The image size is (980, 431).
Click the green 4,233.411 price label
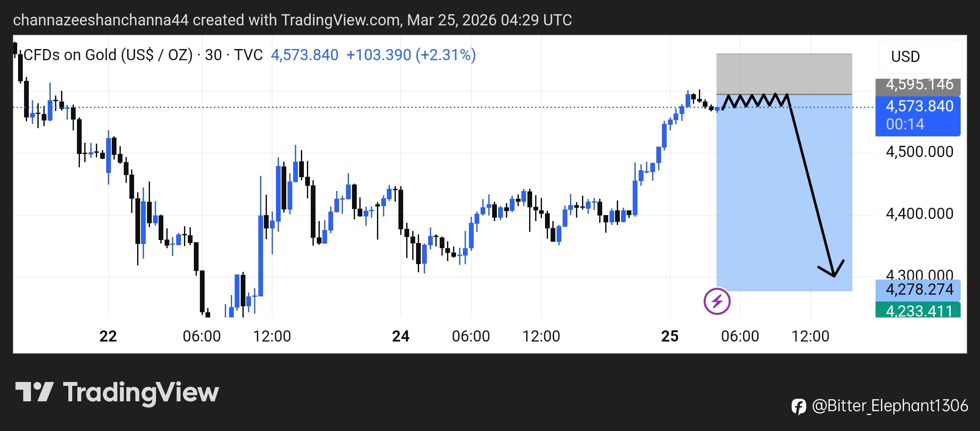pos(918,310)
